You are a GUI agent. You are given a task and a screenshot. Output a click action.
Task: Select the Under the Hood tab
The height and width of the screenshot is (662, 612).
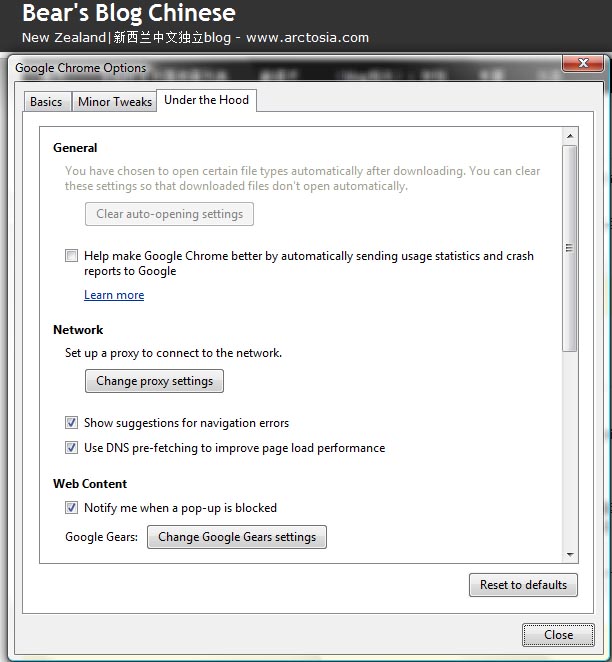point(206,100)
